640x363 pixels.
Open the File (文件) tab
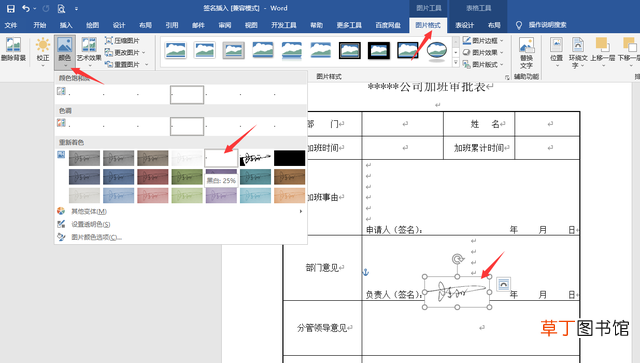pos(11,25)
